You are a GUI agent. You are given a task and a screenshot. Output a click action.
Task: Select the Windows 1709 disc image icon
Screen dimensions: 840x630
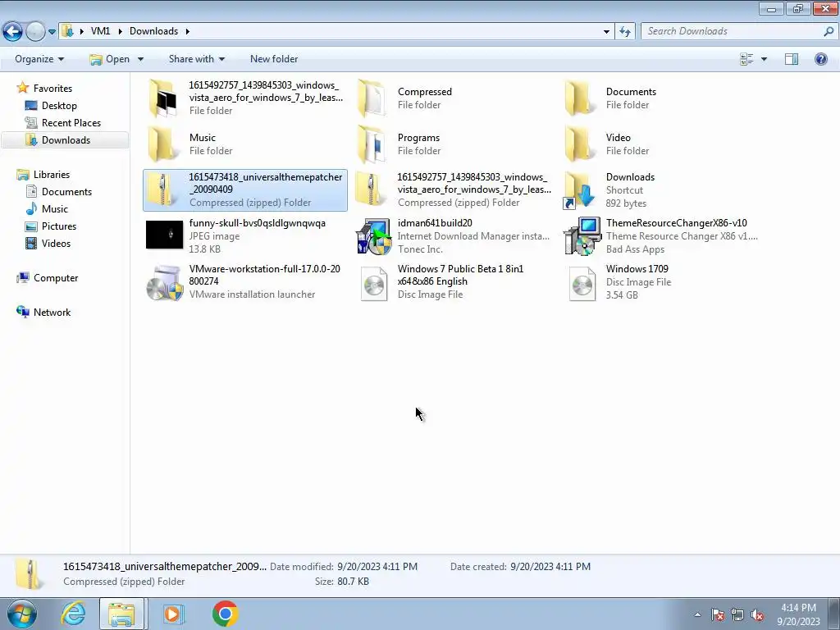tap(582, 283)
